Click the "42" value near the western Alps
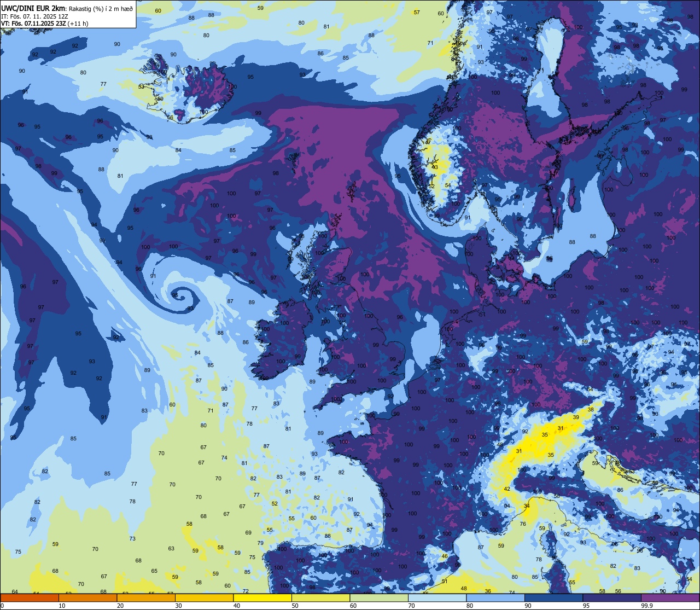The image size is (700, 610). pyautogui.click(x=507, y=489)
